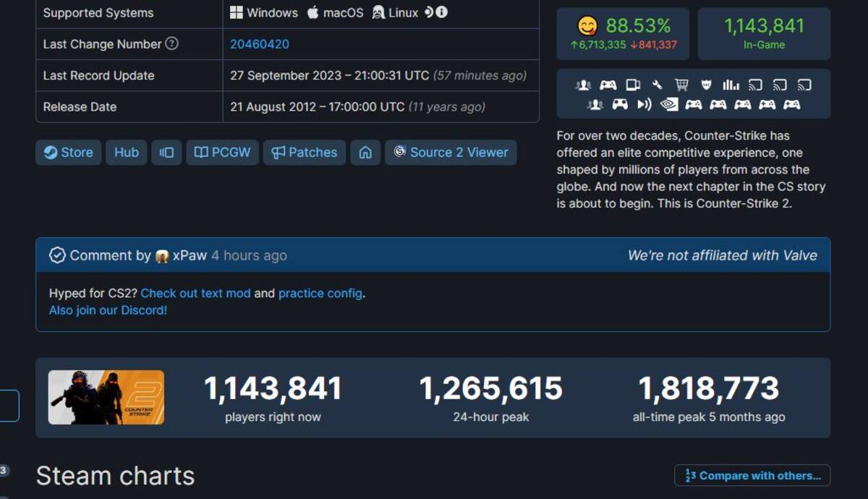This screenshot has height=499, width=868.
Task: Click the 841,337 negative reviews count
Action: point(654,45)
